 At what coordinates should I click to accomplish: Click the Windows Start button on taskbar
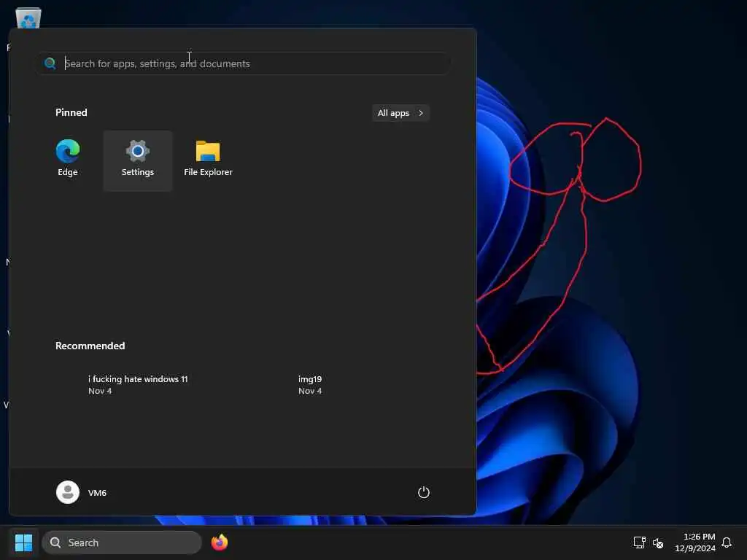[24, 542]
